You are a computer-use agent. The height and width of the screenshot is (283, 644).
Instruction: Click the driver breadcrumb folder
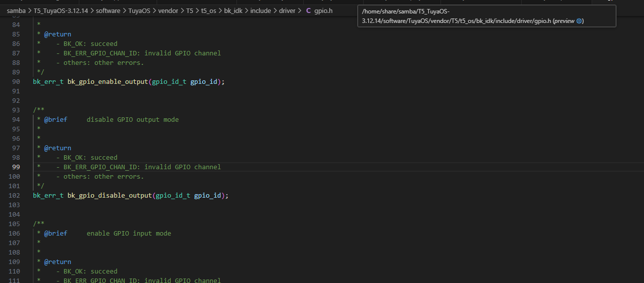[287, 10]
